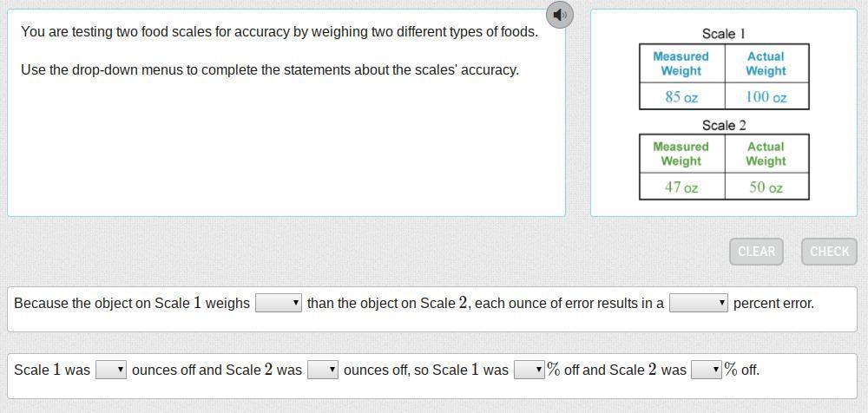Open the dropdown after "Scale 1 weighs"
The image size is (868, 413).
pos(279,303)
